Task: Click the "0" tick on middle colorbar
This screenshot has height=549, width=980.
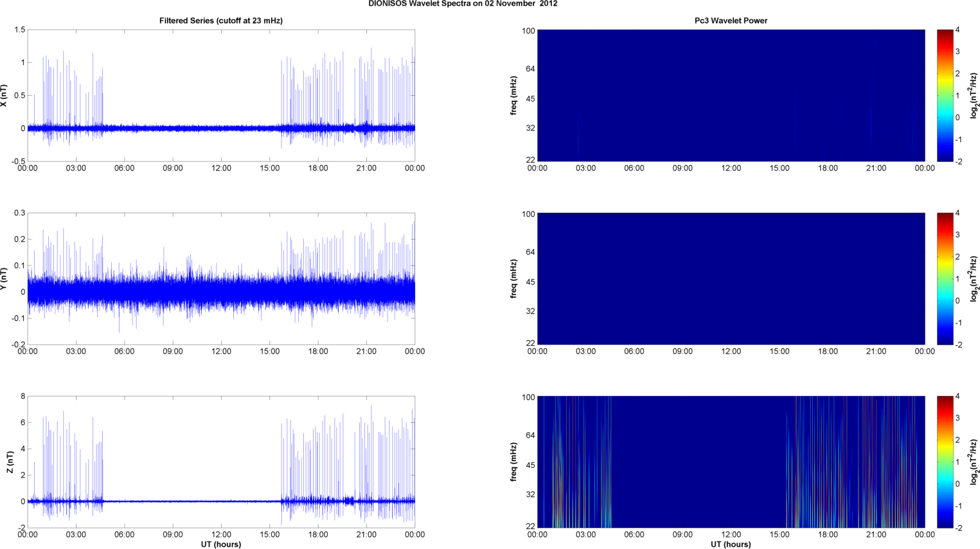Action: 958,301
